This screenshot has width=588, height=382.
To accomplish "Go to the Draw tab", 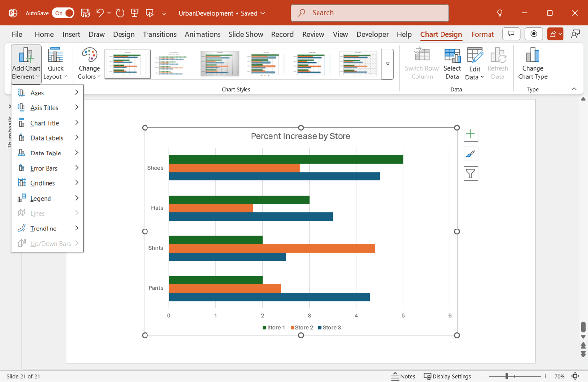I will [97, 34].
